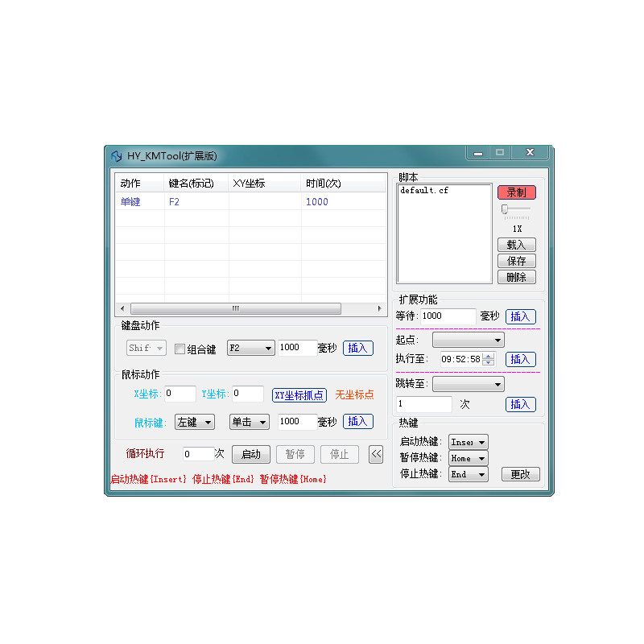Viewport: 644px width, 644px height.
Task: Select the default.cf script in the list
Action: coord(424,191)
